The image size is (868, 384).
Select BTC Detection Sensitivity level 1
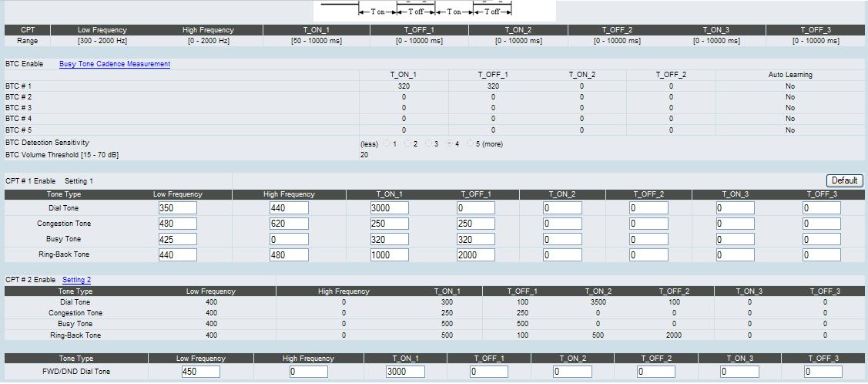(x=387, y=144)
